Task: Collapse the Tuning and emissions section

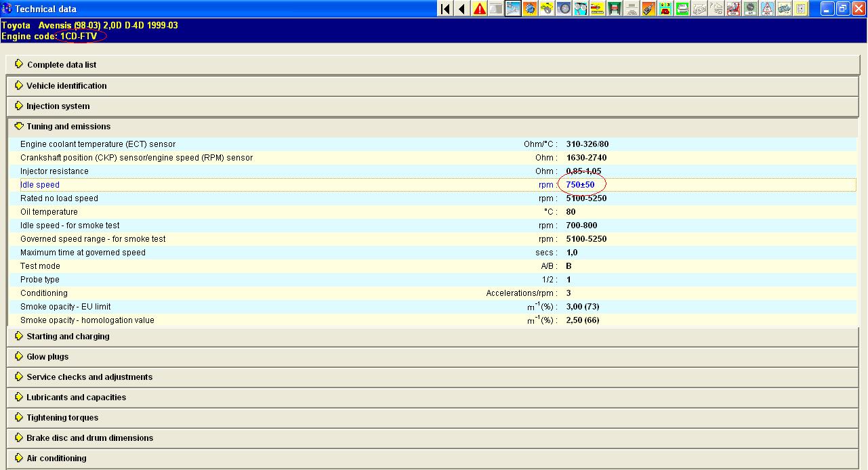Action: [68, 127]
